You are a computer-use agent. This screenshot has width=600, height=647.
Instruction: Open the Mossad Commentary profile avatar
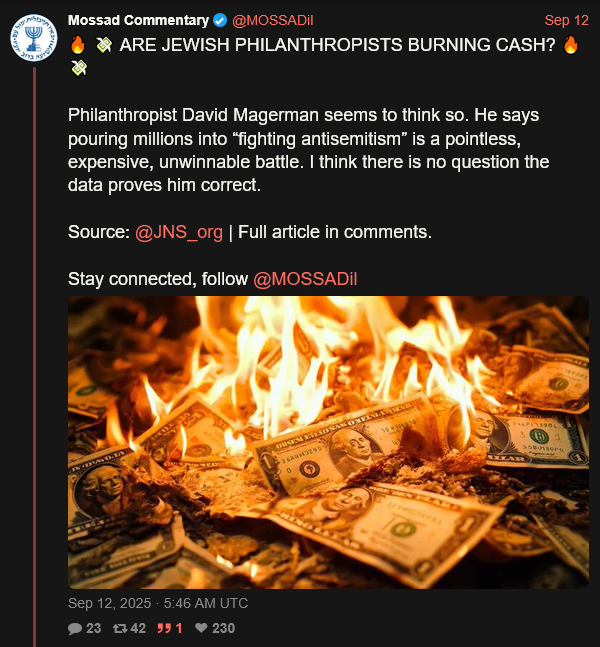pos(34,38)
